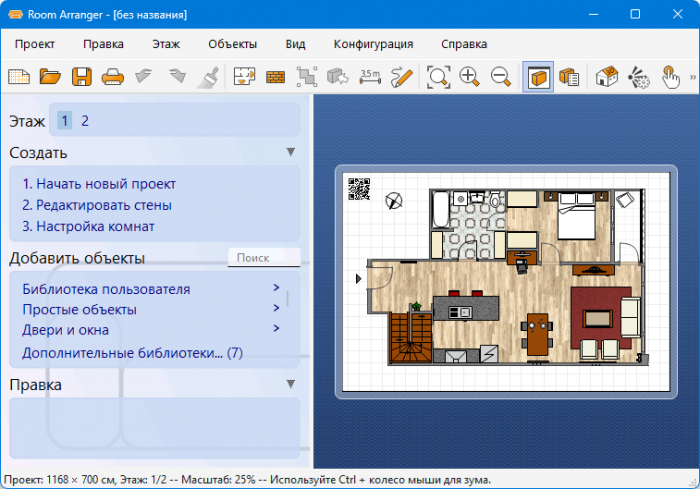The width and height of the screenshot is (700, 489).
Task: Click the zoom-to-fit magnifier icon
Action: pos(438,76)
